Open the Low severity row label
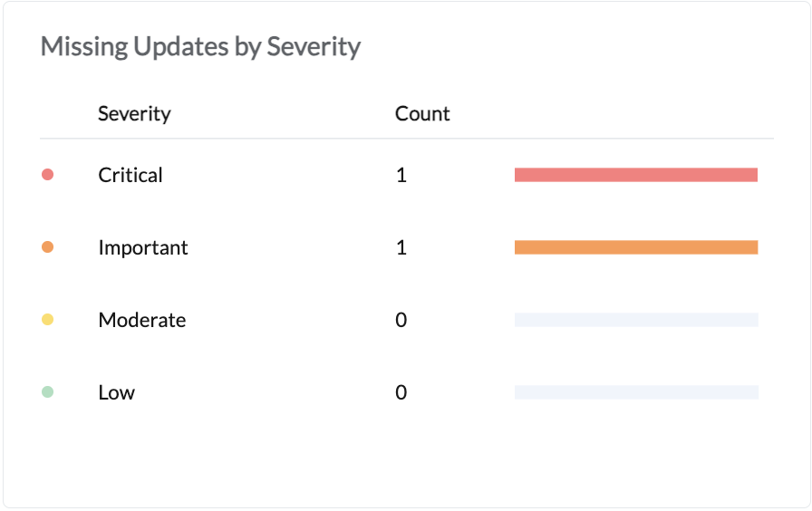Image resolution: width=812 pixels, height=511 pixels. coord(117,392)
